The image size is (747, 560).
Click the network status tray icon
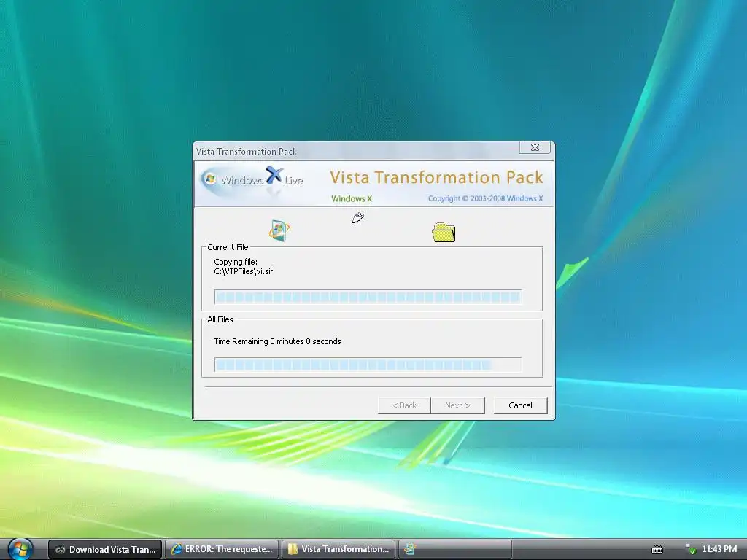(x=690, y=550)
